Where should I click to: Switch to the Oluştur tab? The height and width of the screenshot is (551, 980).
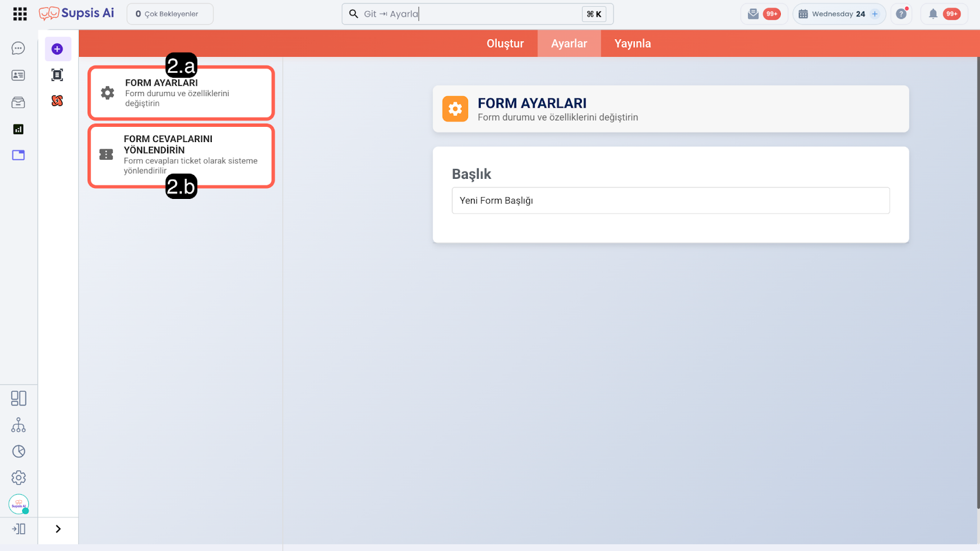pos(505,43)
